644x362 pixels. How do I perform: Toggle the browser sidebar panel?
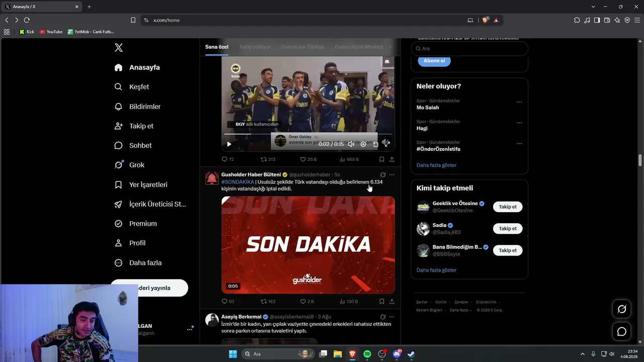[x=597, y=20]
